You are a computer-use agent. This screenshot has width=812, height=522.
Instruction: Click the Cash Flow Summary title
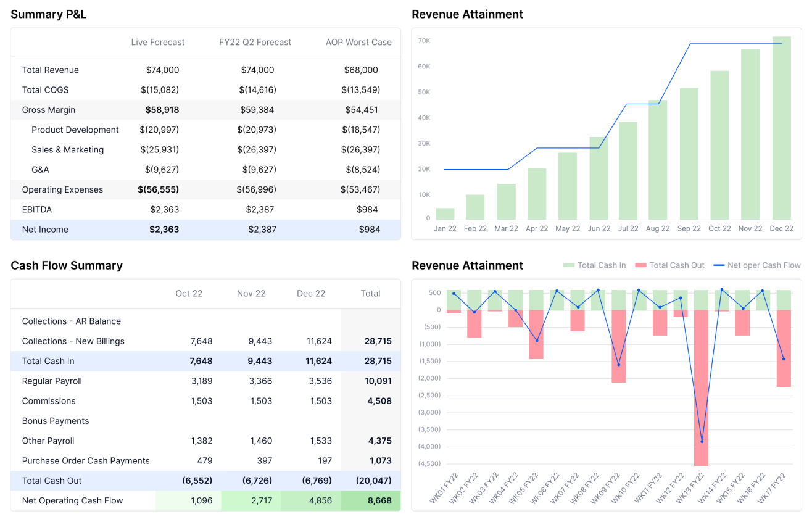point(67,265)
